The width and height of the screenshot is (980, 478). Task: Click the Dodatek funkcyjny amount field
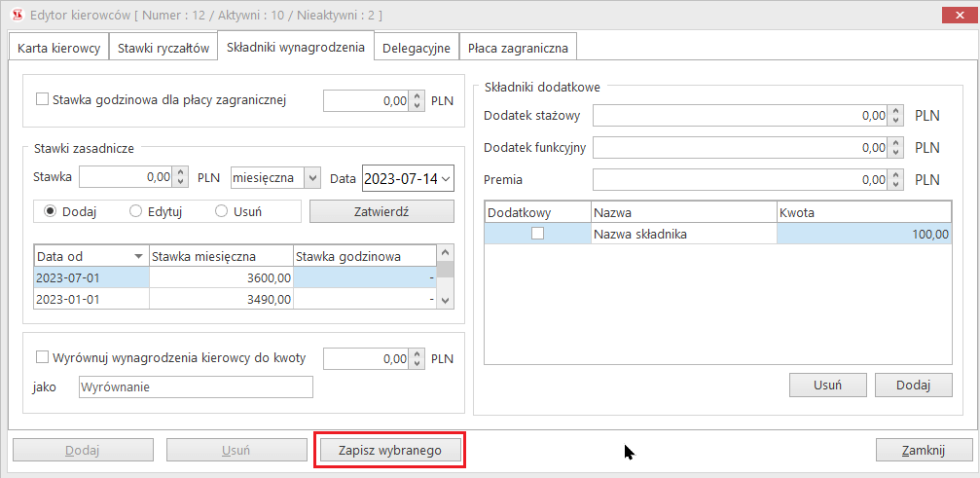tap(741, 147)
